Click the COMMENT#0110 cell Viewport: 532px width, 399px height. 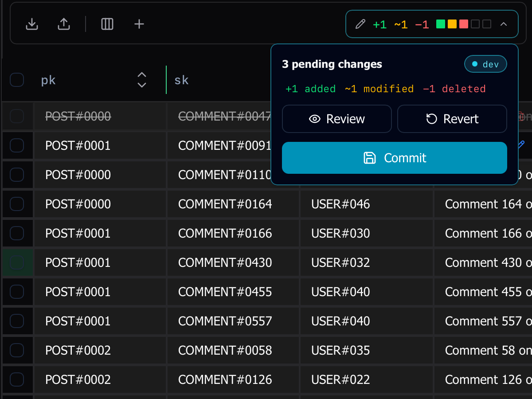(x=219, y=175)
